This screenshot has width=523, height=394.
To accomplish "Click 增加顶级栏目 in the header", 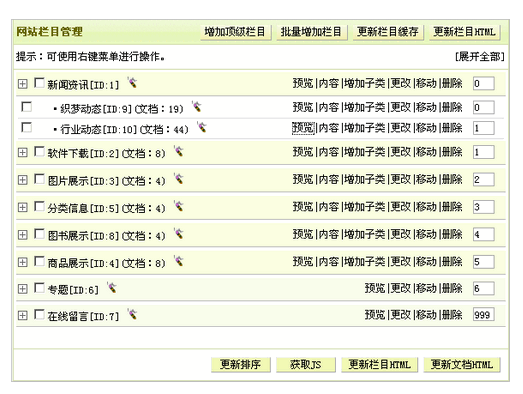I will (235, 32).
